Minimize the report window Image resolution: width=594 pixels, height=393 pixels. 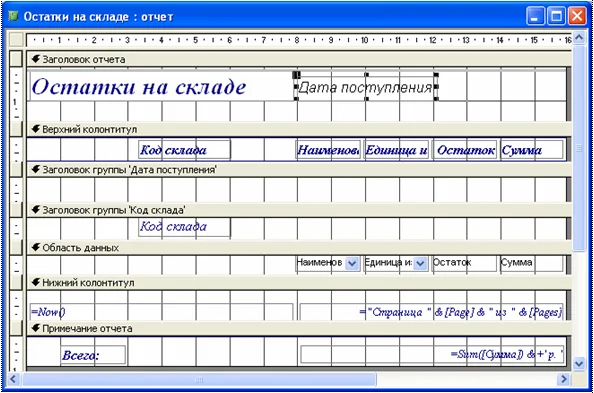click(535, 17)
